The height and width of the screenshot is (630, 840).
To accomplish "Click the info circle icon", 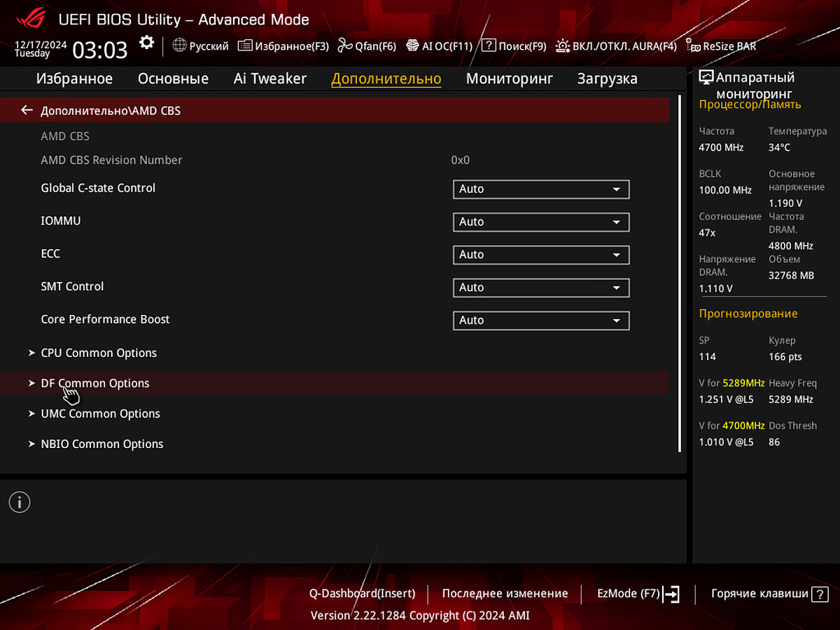I will 20,502.
